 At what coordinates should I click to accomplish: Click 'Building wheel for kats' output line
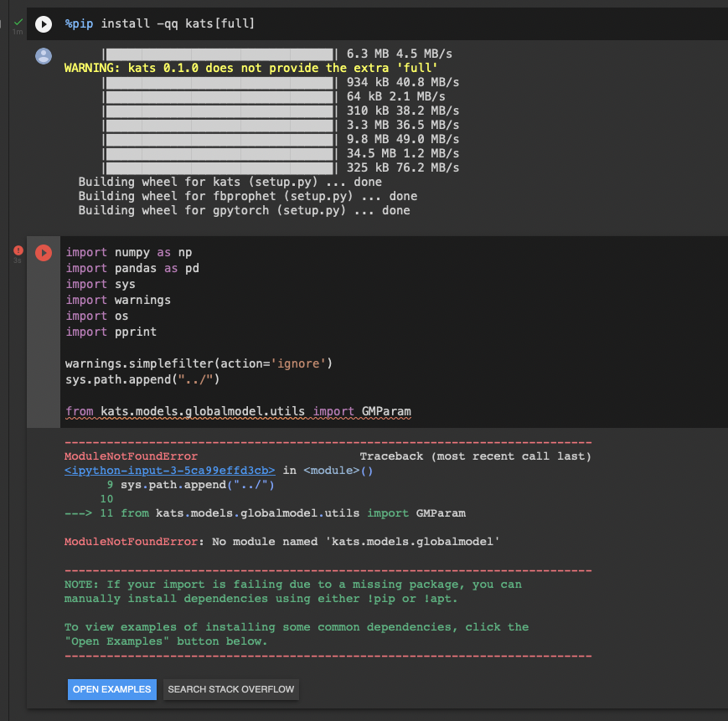tap(230, 182)
